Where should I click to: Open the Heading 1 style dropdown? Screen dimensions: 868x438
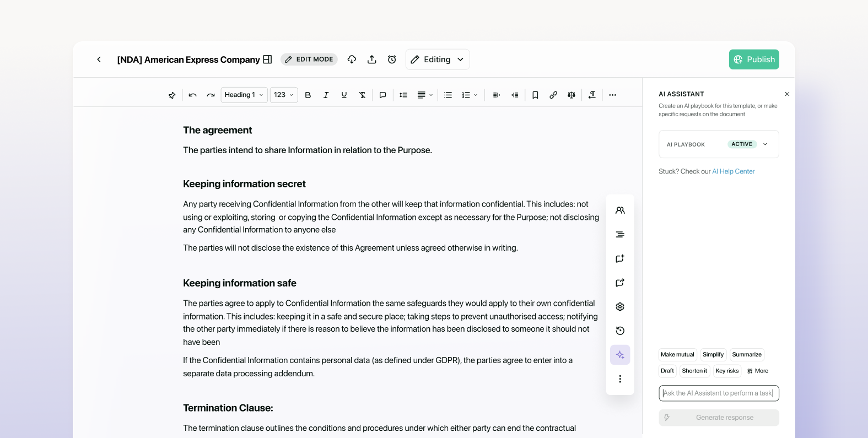244,95
